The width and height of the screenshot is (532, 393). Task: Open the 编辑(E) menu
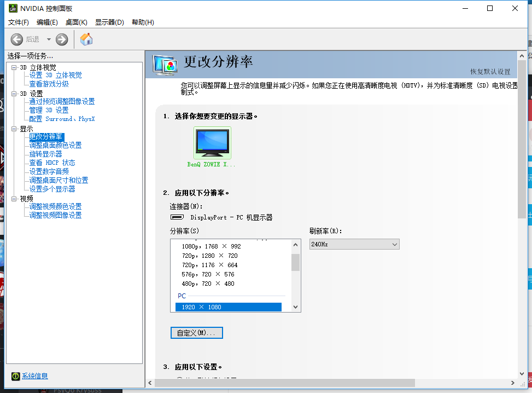[x=47, y=22]
